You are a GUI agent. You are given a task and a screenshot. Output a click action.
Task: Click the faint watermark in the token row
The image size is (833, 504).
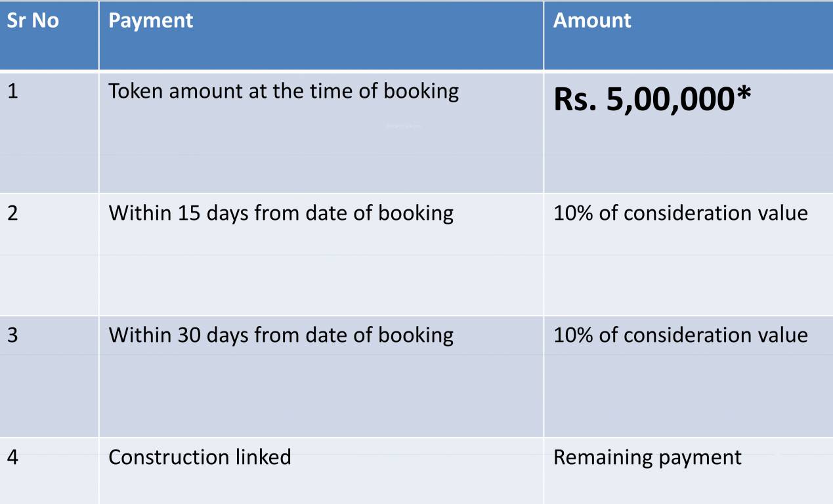point(403,126)
